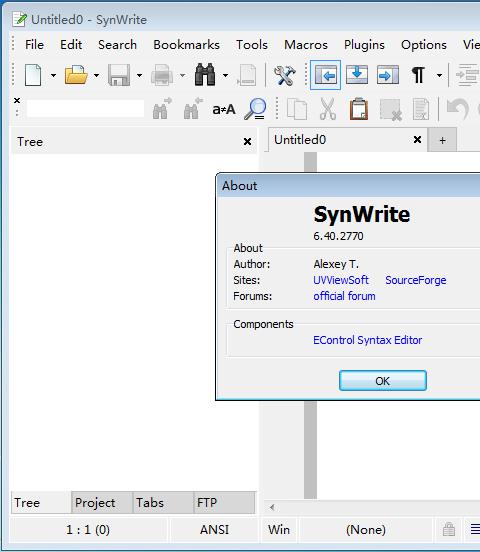Open the File menu

(35, 45)
